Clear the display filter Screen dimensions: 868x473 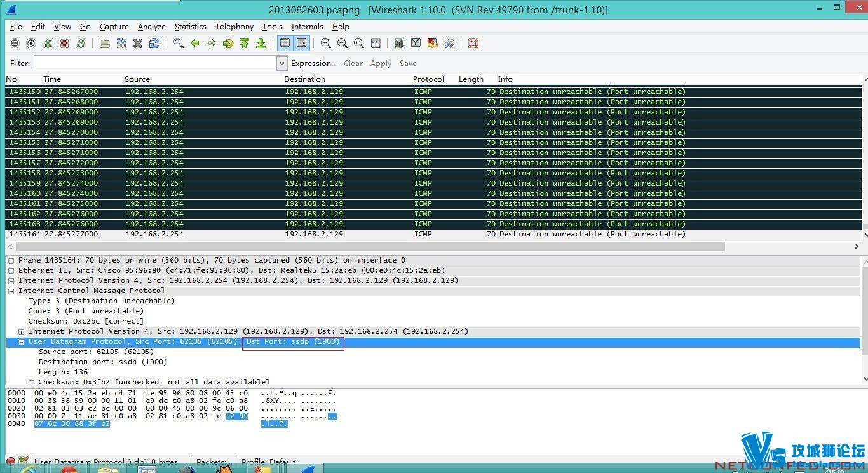click(353, 63)
